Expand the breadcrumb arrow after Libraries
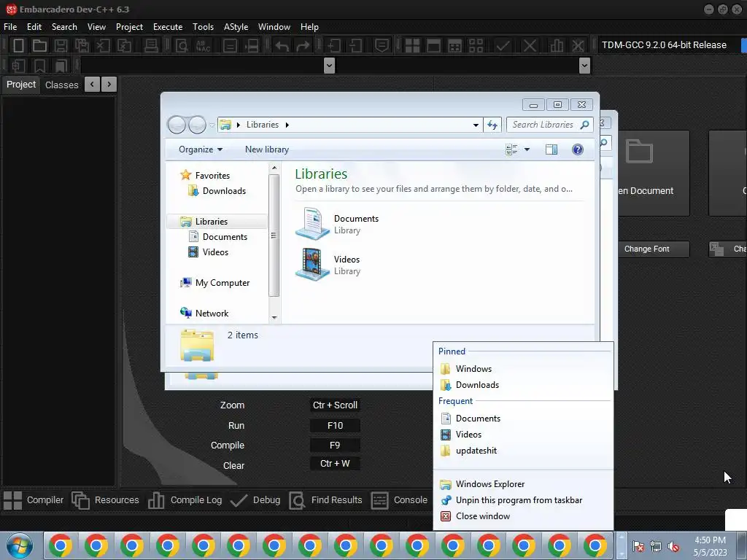The width and height of the screenshot is (747, 560). (x=287, y=125)
